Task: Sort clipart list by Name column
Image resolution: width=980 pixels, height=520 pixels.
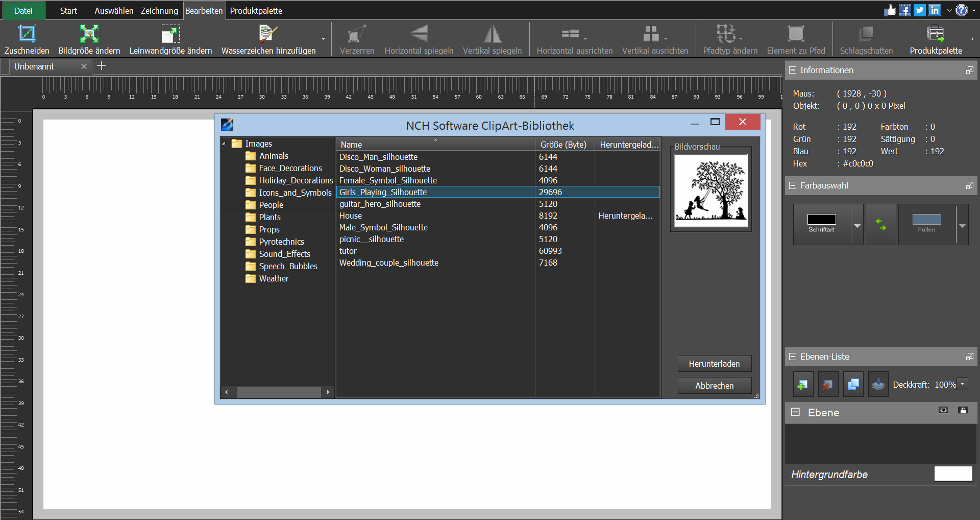Action: tap(435, 145)
